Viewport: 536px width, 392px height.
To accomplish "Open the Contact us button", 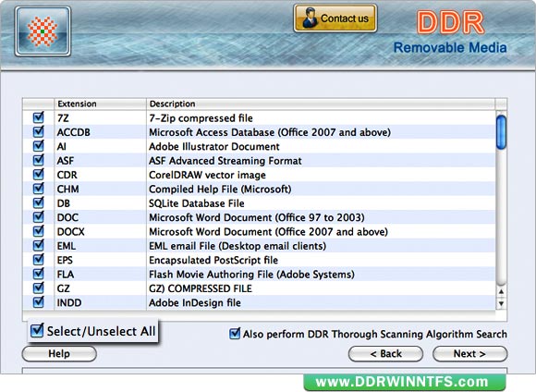I will (335, 18).
